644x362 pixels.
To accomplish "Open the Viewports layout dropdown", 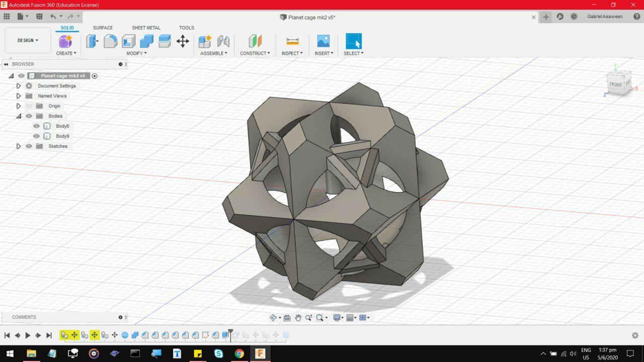I will (x=365, y=318).
